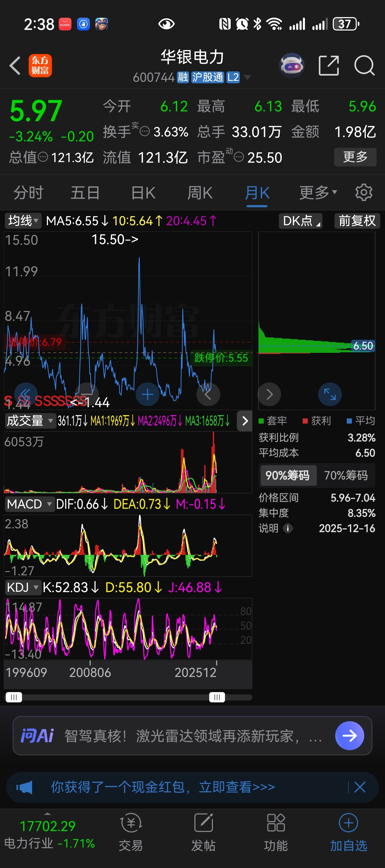The height and width of the screenshot is (868, 385).
Task: Open 发帖 post composer
Action: coord(204,833)
